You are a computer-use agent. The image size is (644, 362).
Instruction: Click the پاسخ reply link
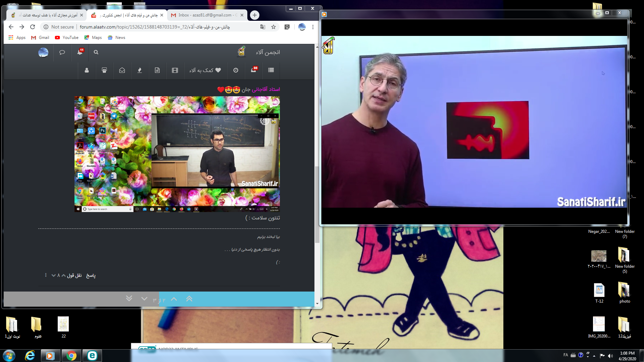tap(91, 275)
